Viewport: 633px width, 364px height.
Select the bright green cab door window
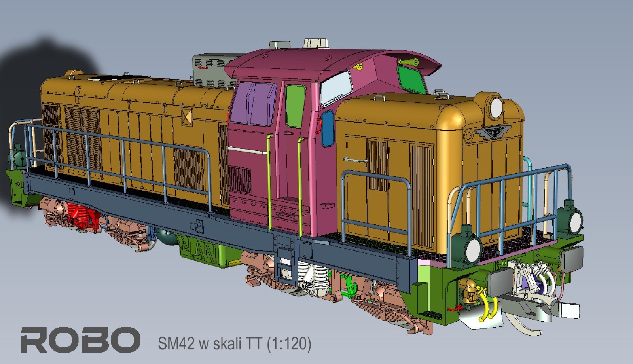tap(295, 106)
